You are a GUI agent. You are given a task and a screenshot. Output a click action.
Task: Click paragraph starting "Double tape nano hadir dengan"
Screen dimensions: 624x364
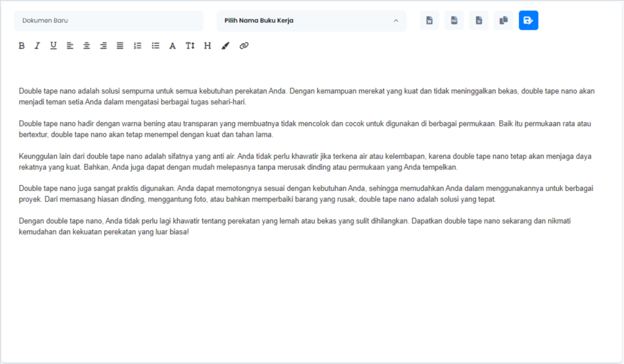[x=305, y=129]
